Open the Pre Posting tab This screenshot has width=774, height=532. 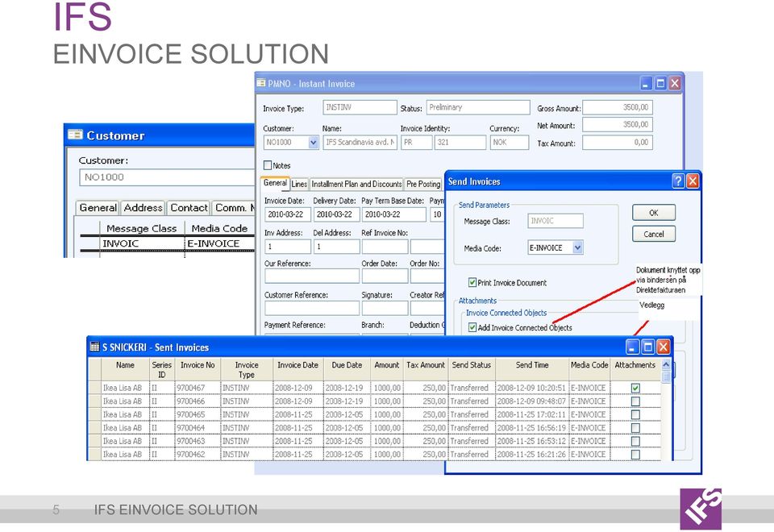tap(423, 184)
